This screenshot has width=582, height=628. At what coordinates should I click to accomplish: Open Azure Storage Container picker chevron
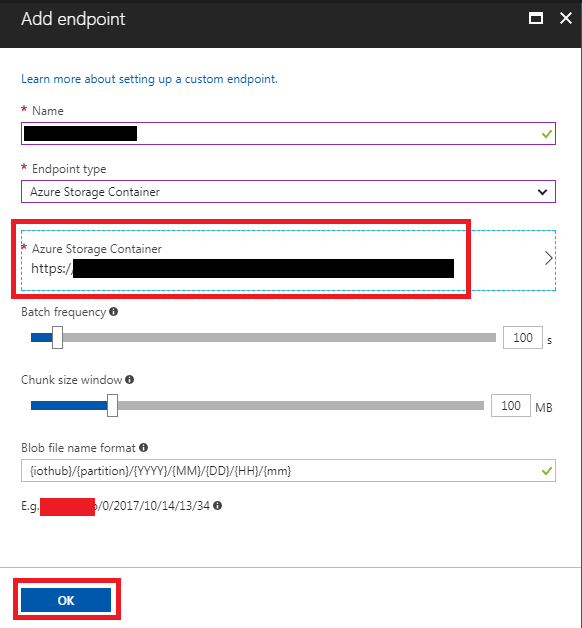click(x=548, y=258)
